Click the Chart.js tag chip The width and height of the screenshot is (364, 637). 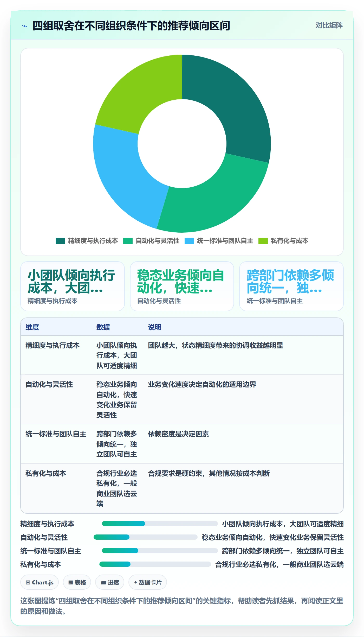(40, 582)
